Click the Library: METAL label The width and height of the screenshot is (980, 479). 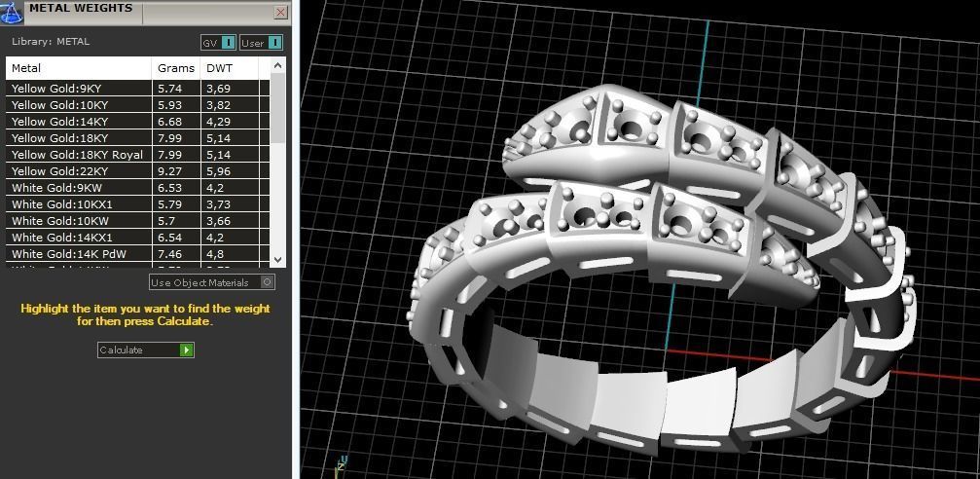click(x=51, y=42)
